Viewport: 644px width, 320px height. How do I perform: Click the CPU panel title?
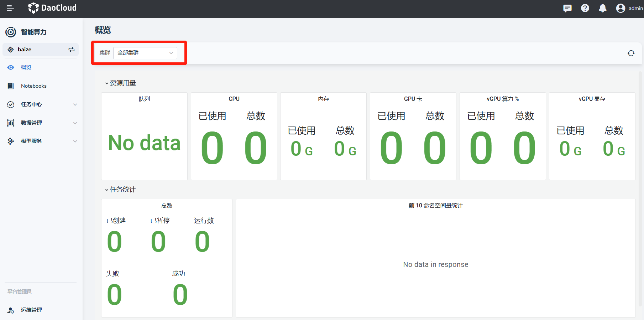point(234,99)
